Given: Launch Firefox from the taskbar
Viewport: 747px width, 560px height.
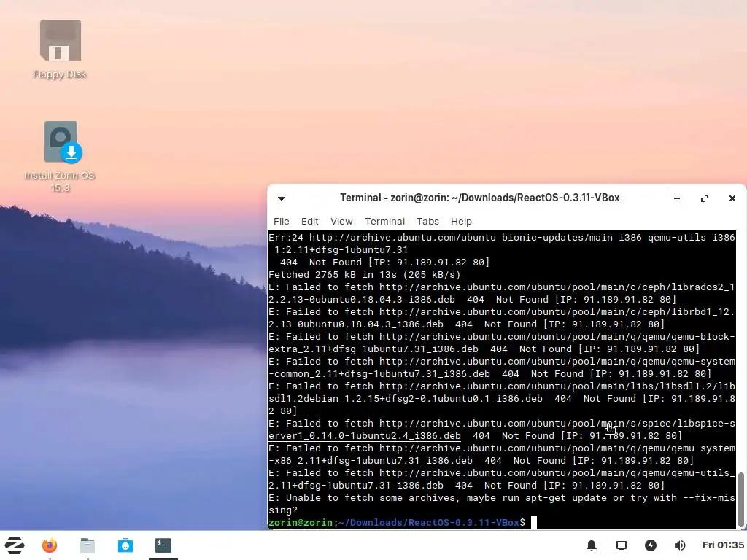Looking at the screenshot, I should (x=50, y=545).
